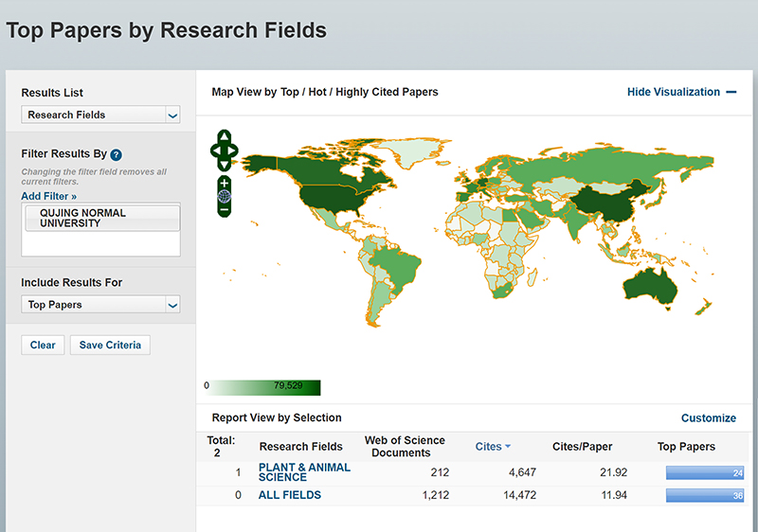This screenshot has width=758, height=532.
Task: Click the Top Papers bar showing 24
Action: click(x=705, y=472)
